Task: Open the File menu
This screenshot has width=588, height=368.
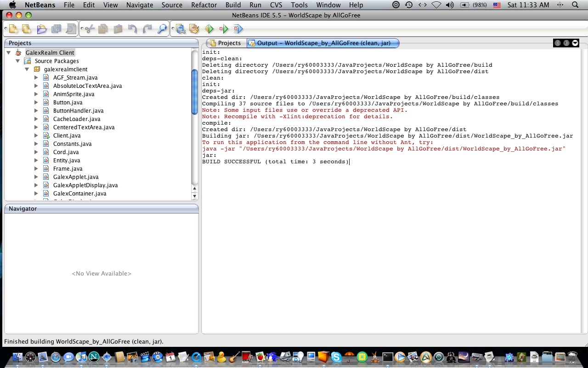Action: tap(69, 5)
